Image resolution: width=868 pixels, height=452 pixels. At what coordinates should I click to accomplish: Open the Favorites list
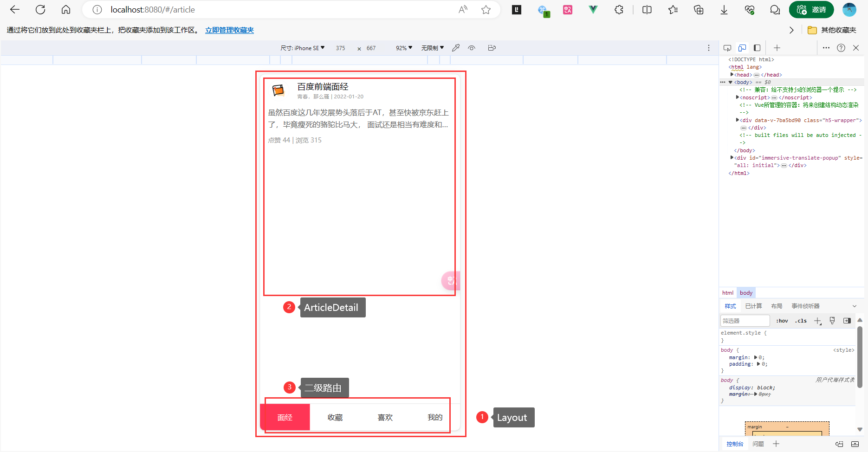[x=673, y=10]
